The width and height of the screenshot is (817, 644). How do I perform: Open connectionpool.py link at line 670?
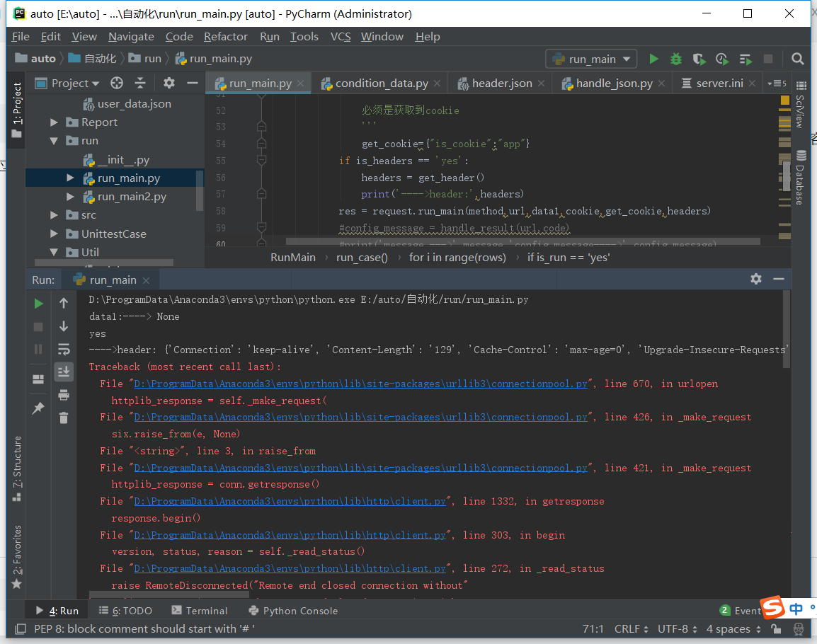360,384
